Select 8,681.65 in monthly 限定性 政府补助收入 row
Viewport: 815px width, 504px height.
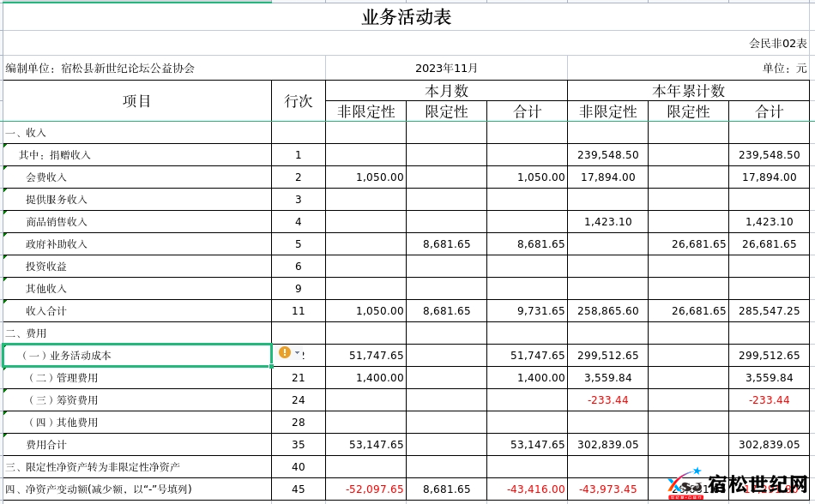446,244
